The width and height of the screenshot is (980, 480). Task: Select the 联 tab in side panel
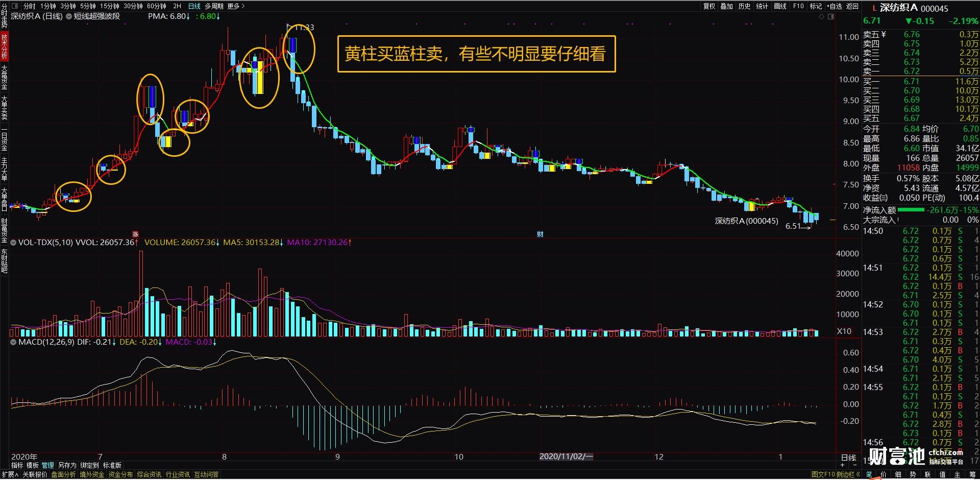(927, 474)
